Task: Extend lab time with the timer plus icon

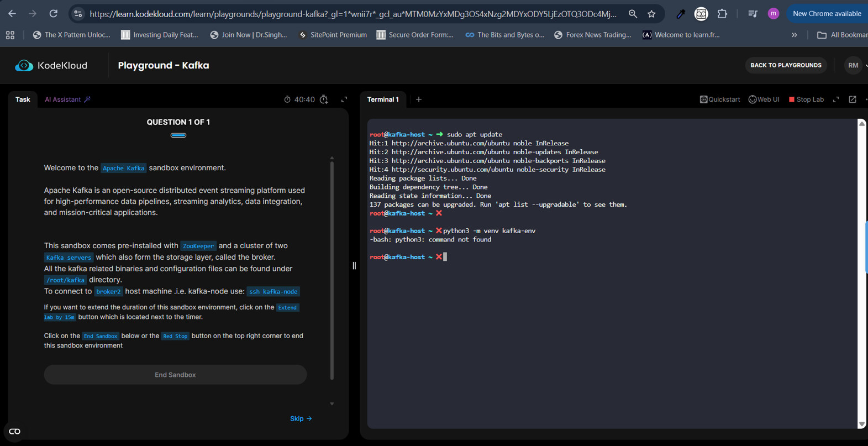Action: (324, 99)
